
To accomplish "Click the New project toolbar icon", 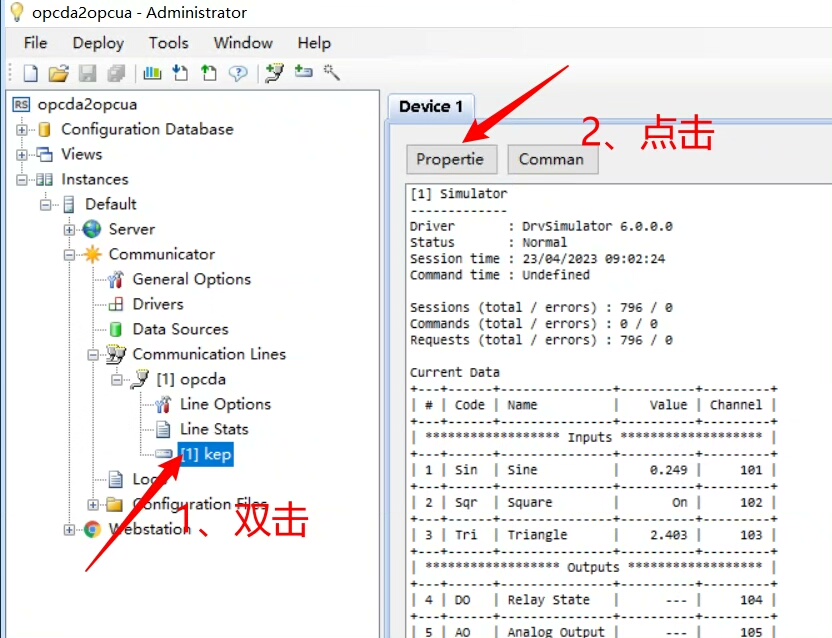I will point(30,73).
